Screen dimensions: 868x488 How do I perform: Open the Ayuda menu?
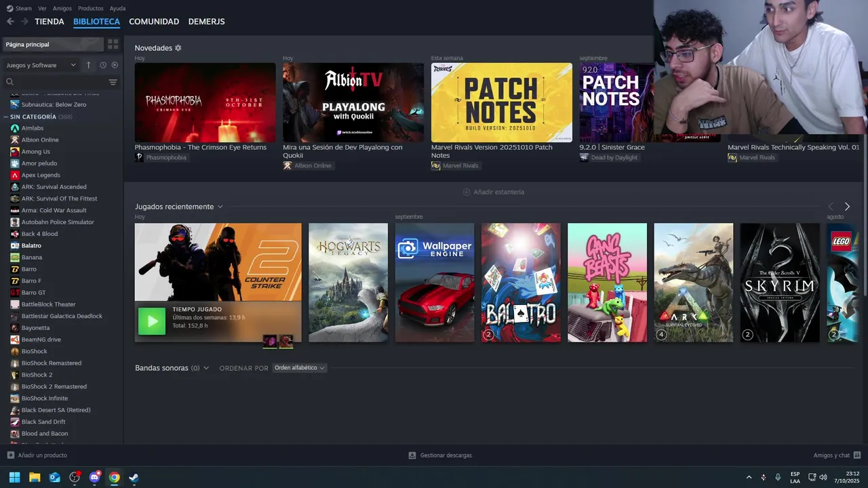117,8
